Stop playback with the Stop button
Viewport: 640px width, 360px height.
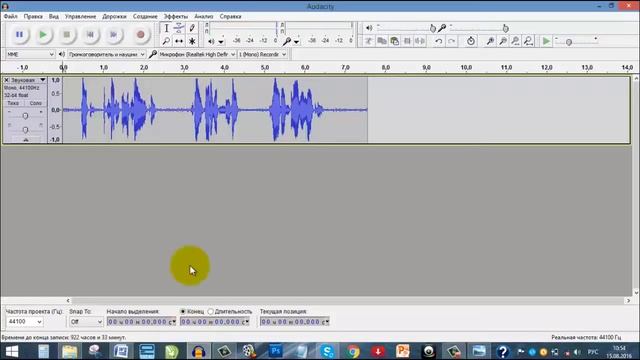pyautogui.click(x=67, y=35)
